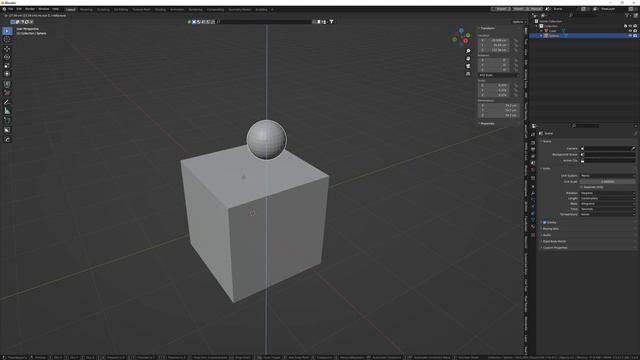640x360 pixels.
Task: Toggle the Gravity checkbox
Action: (x=545, y=222)
